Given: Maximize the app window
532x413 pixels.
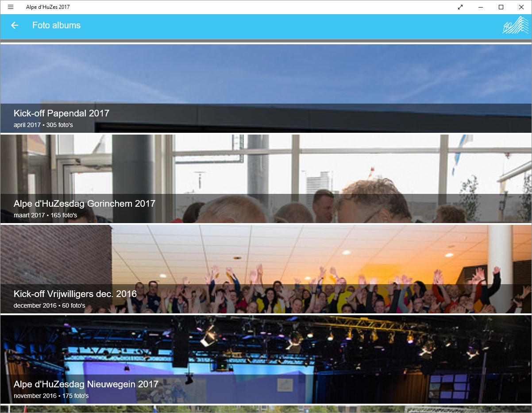Looking at the screenshot, I should pos(501,7).
